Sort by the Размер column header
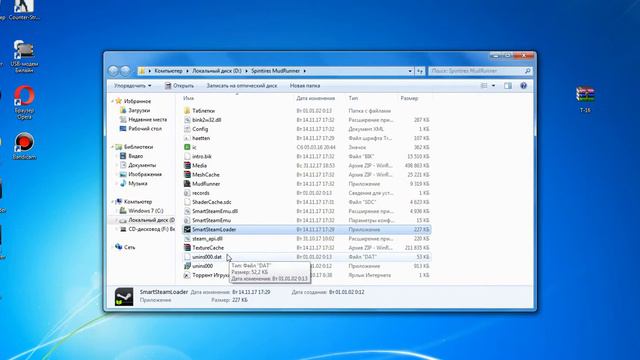This screenshot has height=360, width=640. point(409,98)
